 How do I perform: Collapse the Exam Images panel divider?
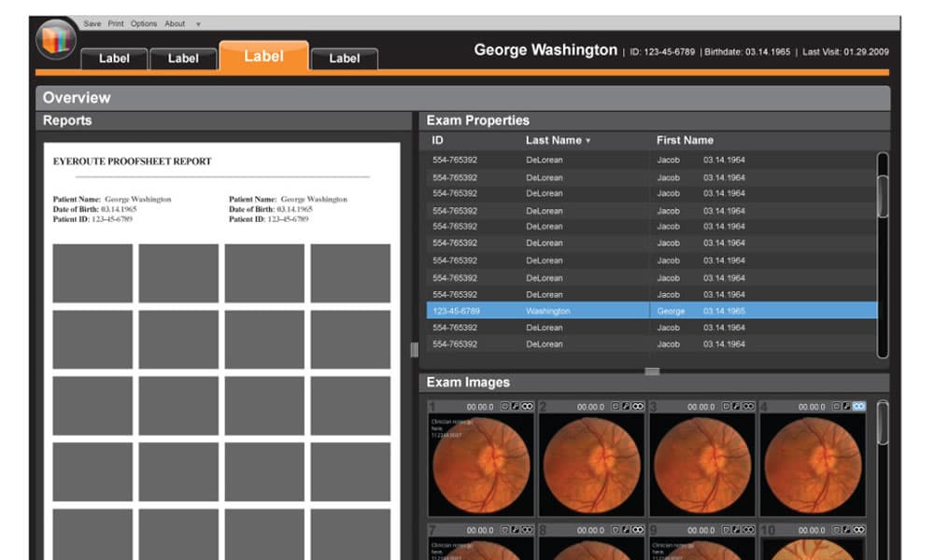[x=651, y=370]
